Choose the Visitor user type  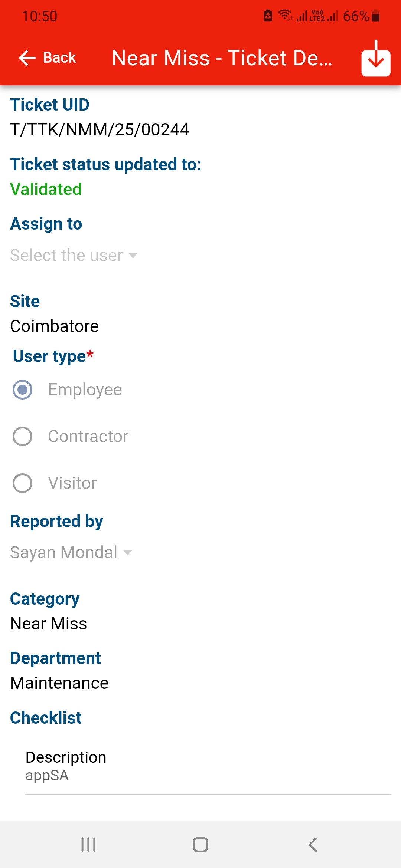point(23,483)
